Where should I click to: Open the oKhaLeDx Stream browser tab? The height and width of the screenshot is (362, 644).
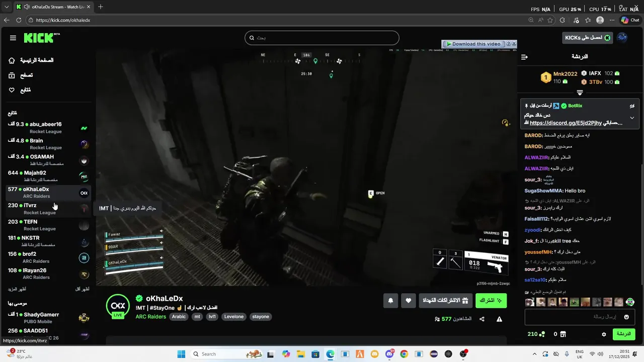(53, 7)
